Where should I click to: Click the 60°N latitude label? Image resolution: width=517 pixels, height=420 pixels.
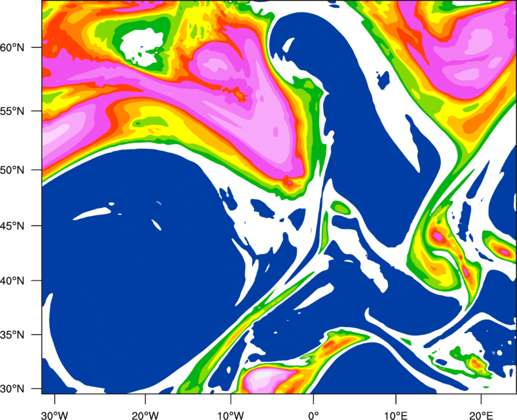tap(12, 47)
